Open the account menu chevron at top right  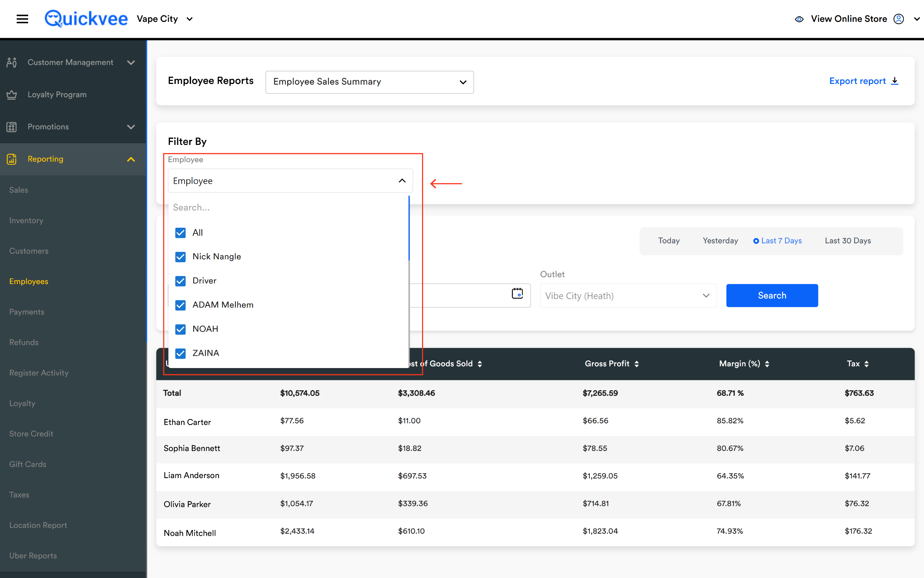coord(916,19)
